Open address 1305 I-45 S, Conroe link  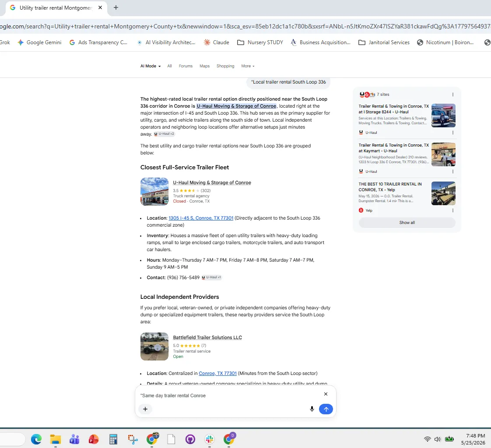click(201, 218)
